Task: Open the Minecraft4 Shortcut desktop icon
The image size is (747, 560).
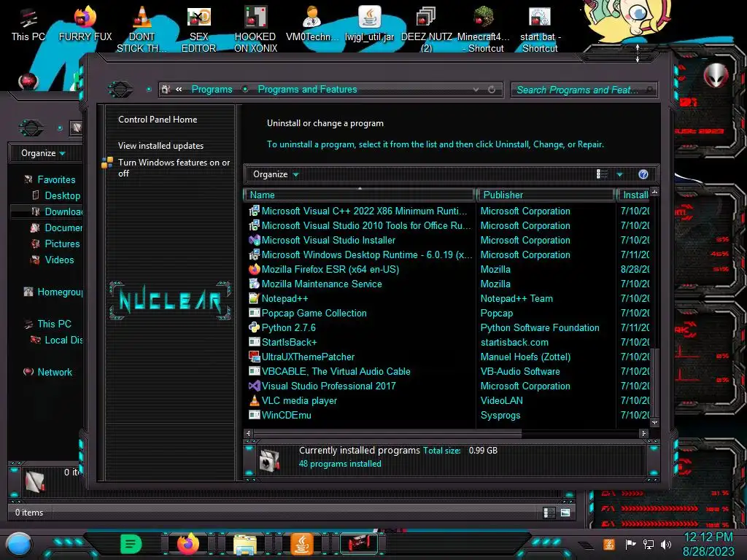Action: pos(483,29)
